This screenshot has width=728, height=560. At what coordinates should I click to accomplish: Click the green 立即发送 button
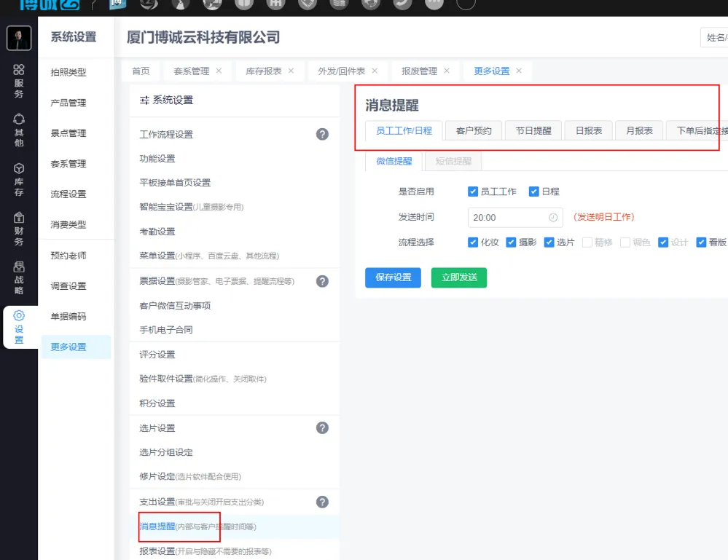458,277
